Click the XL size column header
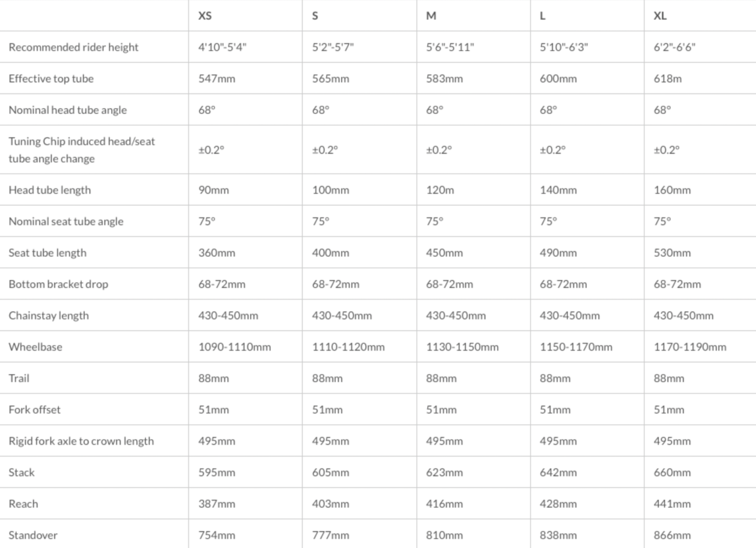The height and width of the screenshot is (548, 756). (x=660, y=16)
